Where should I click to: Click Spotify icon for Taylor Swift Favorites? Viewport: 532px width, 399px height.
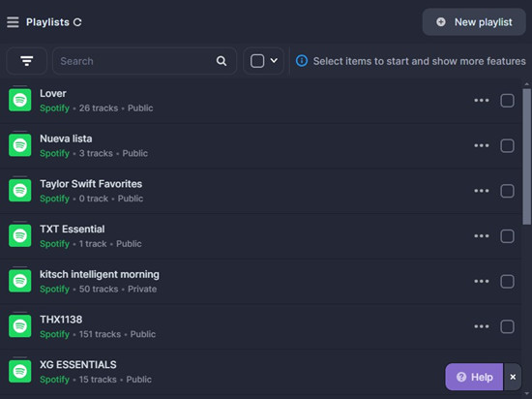click(x=20, y=190)
